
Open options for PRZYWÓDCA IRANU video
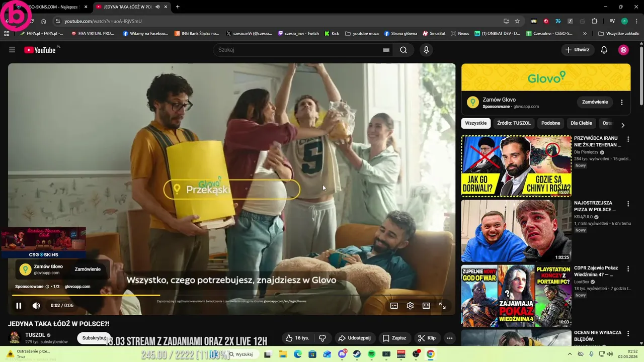pyautogui.click(x=628, y=139)
